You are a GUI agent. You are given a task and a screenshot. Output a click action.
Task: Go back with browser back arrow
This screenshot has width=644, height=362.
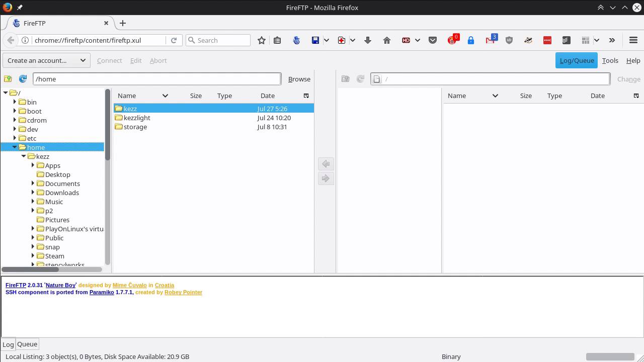coord(11,40)
